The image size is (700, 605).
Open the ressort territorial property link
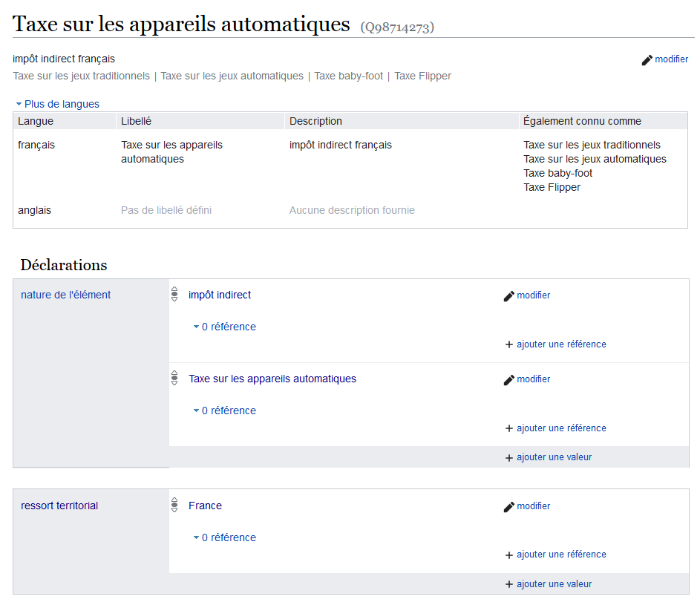coord(59,506)
